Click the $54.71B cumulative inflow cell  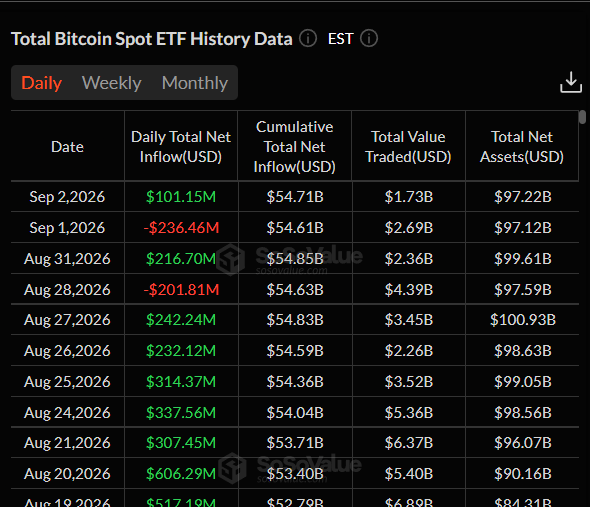click(295, 196)
